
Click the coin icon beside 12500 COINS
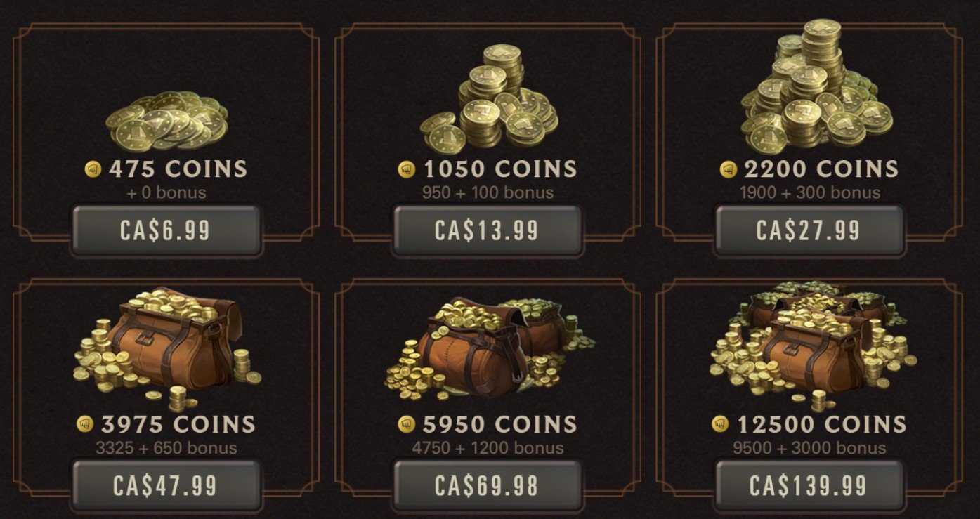pyautogui.click(x=720, y=424)
